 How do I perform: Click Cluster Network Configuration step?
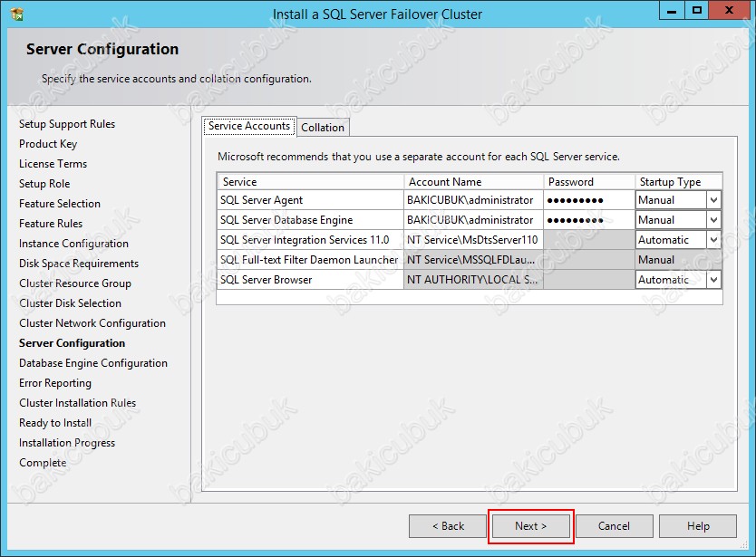[92, 322]
